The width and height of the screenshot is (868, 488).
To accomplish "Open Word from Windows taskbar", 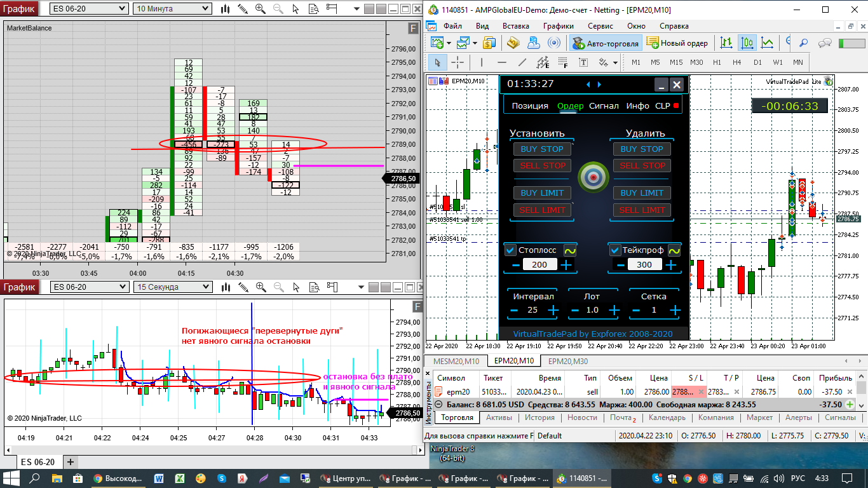I will [x=159, y=478].
